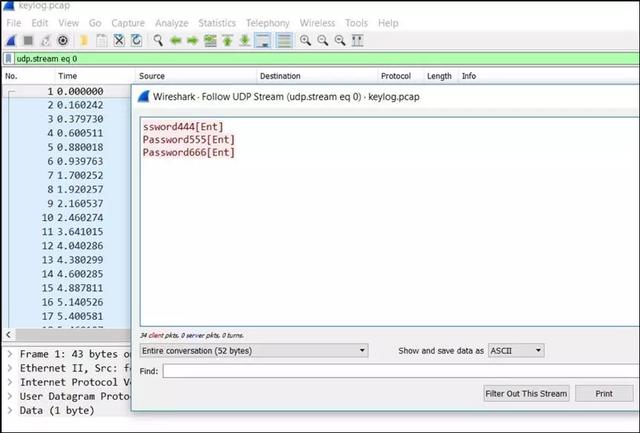
Task: Click the Stop capture square icon
Action: pos(28,40)
